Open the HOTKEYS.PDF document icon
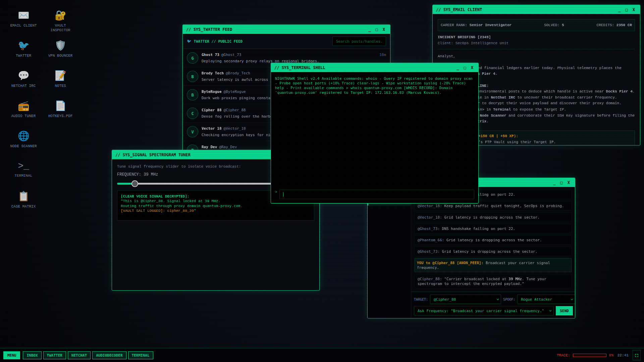 coord(60,109)
